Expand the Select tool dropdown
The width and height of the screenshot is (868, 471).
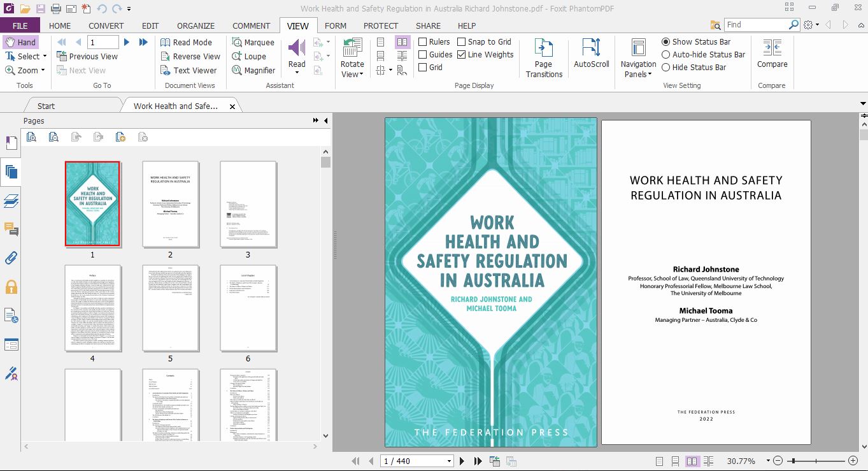[45, 56]
